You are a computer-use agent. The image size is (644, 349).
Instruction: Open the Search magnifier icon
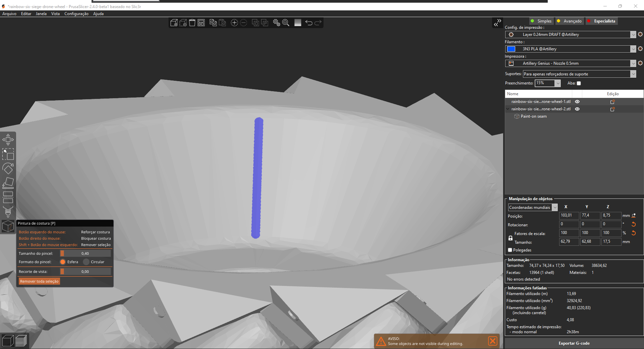click(286, 23)
